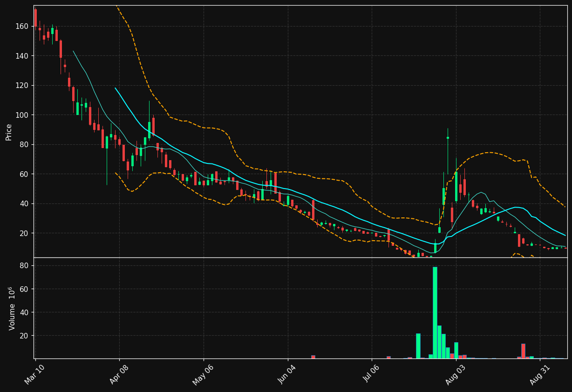The height and width of the screenshot is (392, 572).
Task: Click the 60 volume axis value
Action: (x=24, y=289)
